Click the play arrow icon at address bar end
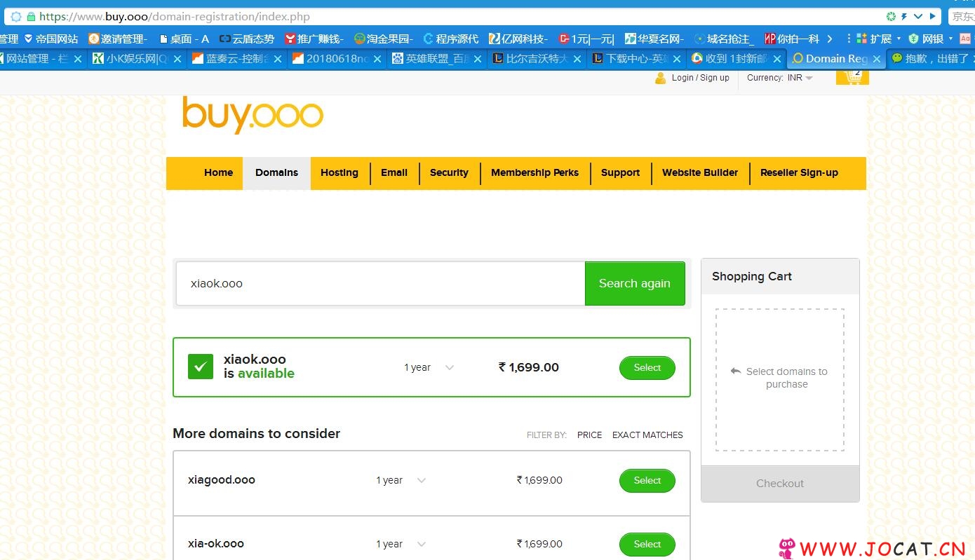Image resolution: width=975 pixels, height=560 pixels. tap(933, 16)
